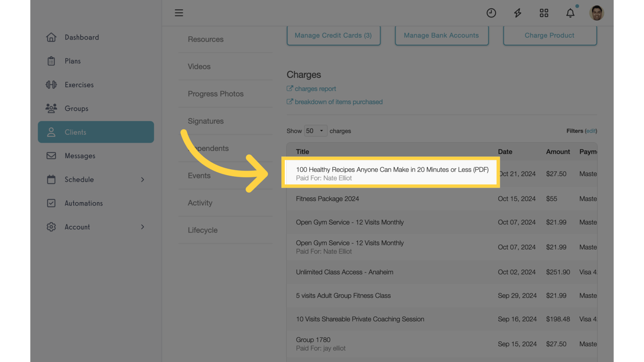The height and width of the screenshot is (362, 644).
Task: Click the external link icon beside breakdown of items
Action: tap(290, 102)
